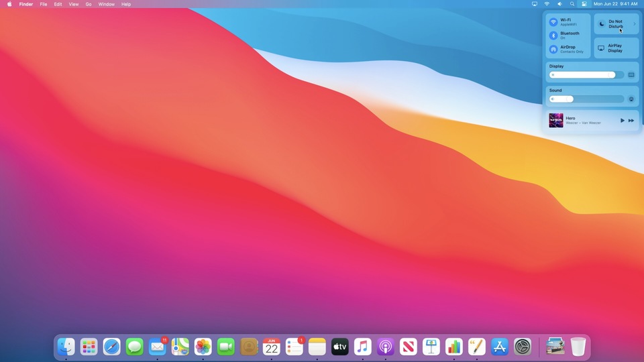Screen dimensions: 644x362
Task: Click the Wi-Fi status icon in menu bar
Action: (547, 4)
